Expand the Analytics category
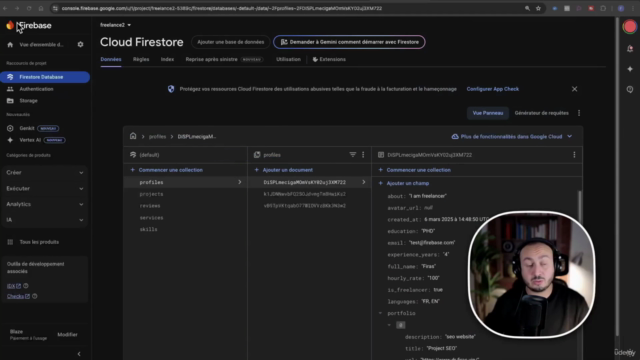Image resolution: width=640 pixels, height=360 pixels. pyautogui.click(x=44, y=204)
